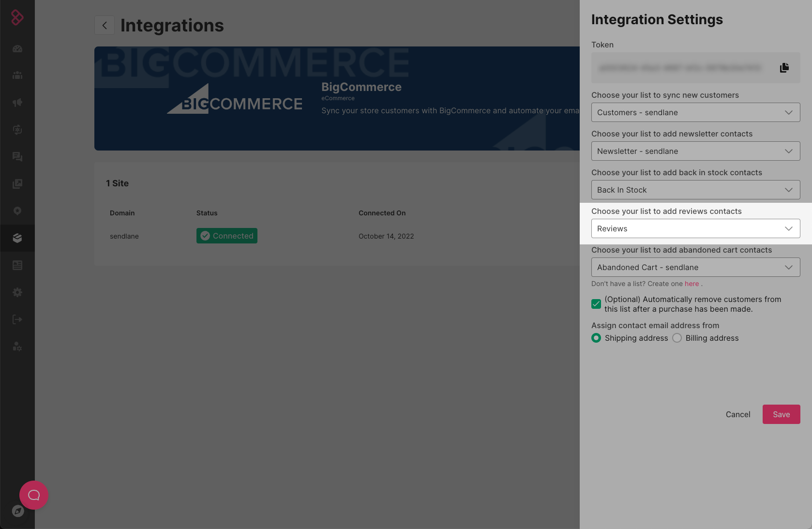Open the Integrations stacked-box icon in sidebar

[17, 238]
